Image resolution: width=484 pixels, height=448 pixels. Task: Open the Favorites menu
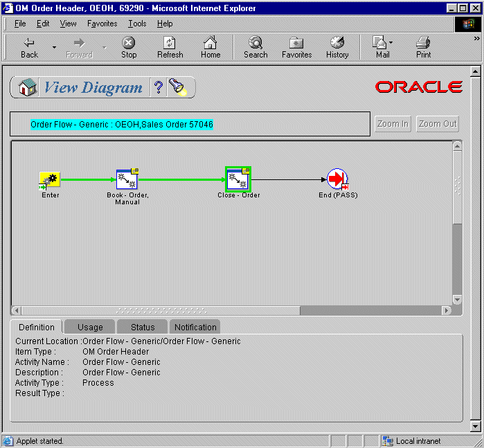pyautogui.click(x=102, y=24)
